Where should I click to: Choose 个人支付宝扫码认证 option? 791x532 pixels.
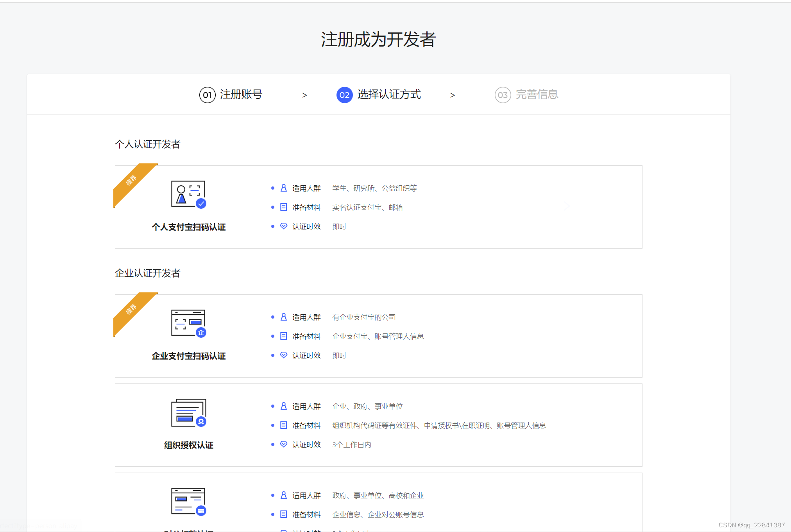(188, 227)
